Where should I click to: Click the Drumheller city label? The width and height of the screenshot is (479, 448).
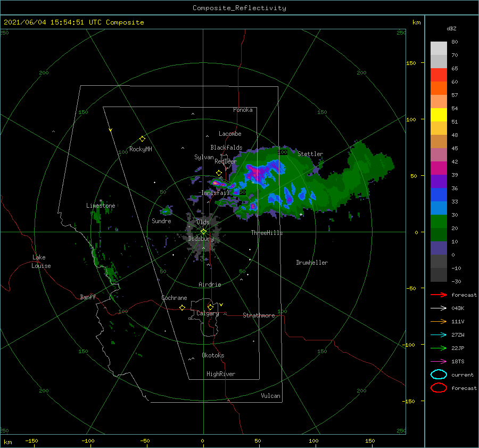click(x=312, y=263)
